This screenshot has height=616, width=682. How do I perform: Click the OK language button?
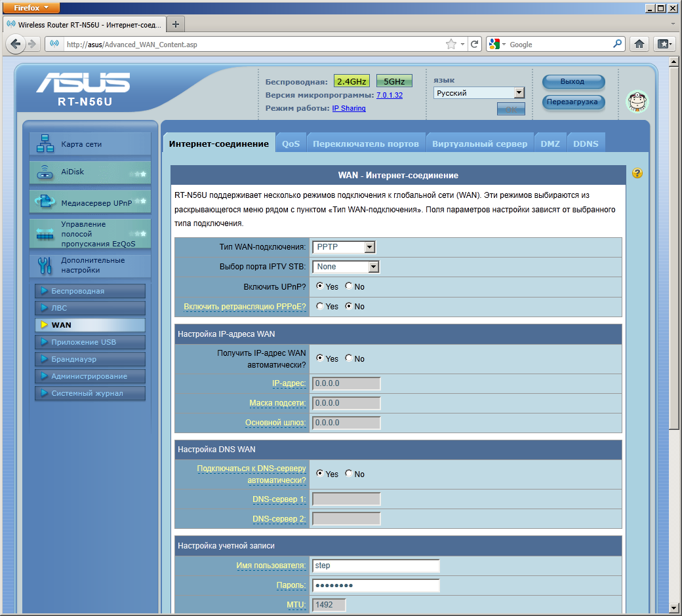tap(511, 109)
